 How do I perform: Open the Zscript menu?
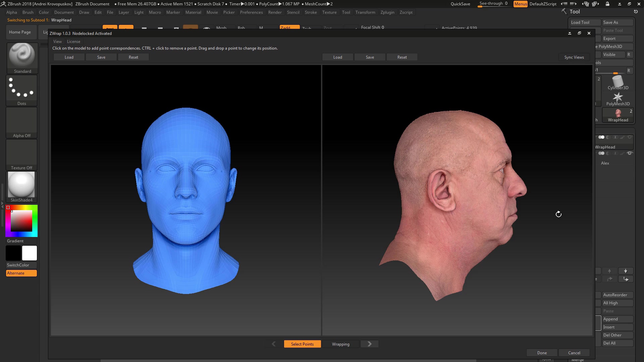tap(406, 12)
